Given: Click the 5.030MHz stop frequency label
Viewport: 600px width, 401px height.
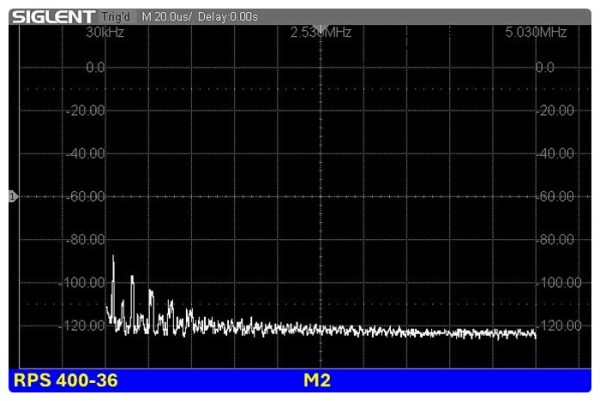Looking at the screenshot, I should pyautogui.click(x=537, y=33).
